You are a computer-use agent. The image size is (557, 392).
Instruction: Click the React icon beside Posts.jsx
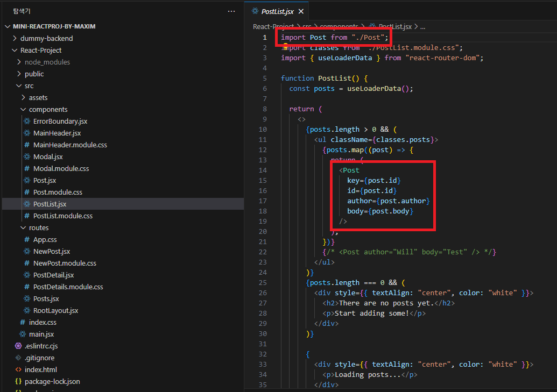tap(27, 298)
